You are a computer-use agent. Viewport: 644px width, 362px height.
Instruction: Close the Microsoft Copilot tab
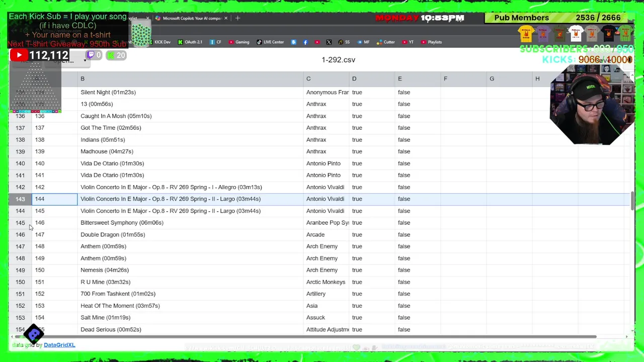click(225, 18)
